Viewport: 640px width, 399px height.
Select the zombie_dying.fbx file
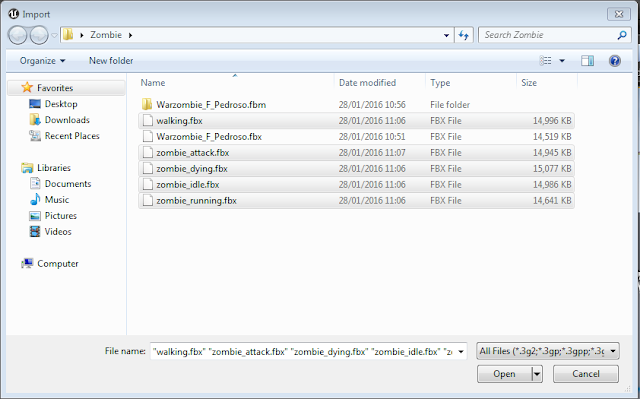click(x=356, y=168)
